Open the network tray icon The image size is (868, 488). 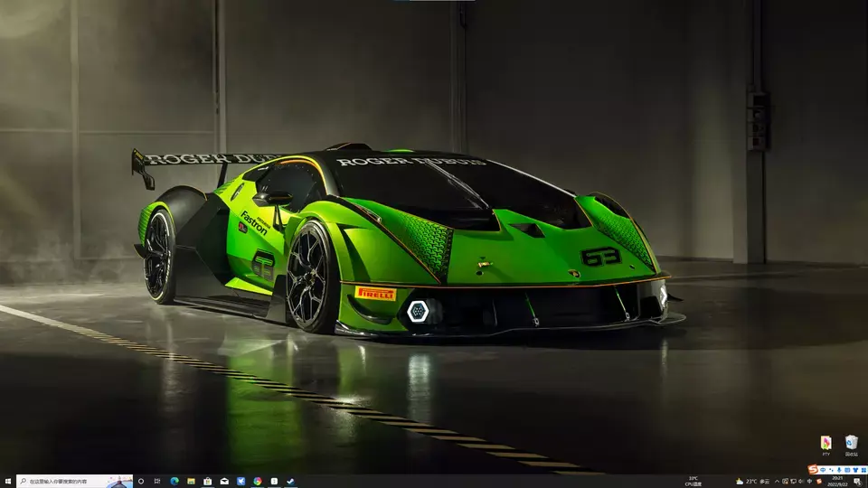tap(793, 482)
